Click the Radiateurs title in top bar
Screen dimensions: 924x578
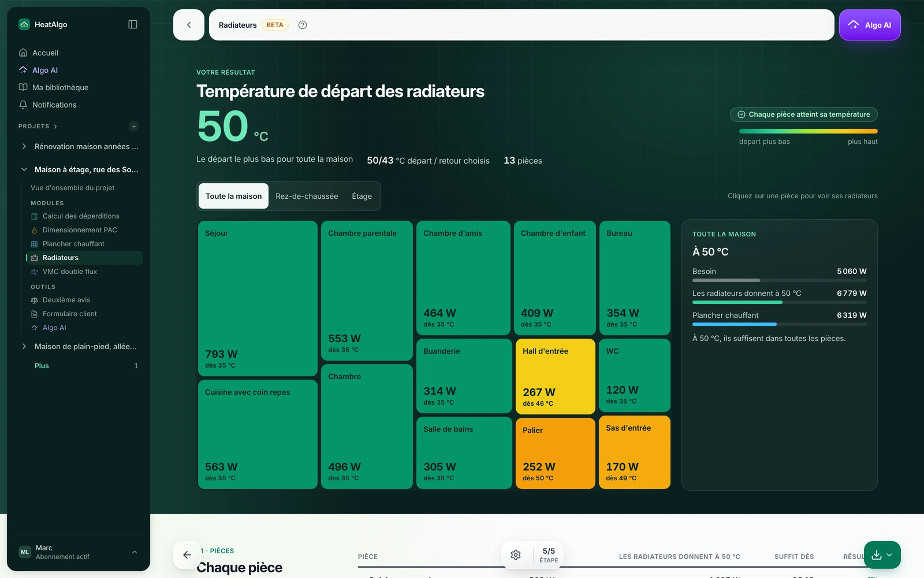(237, 25)
